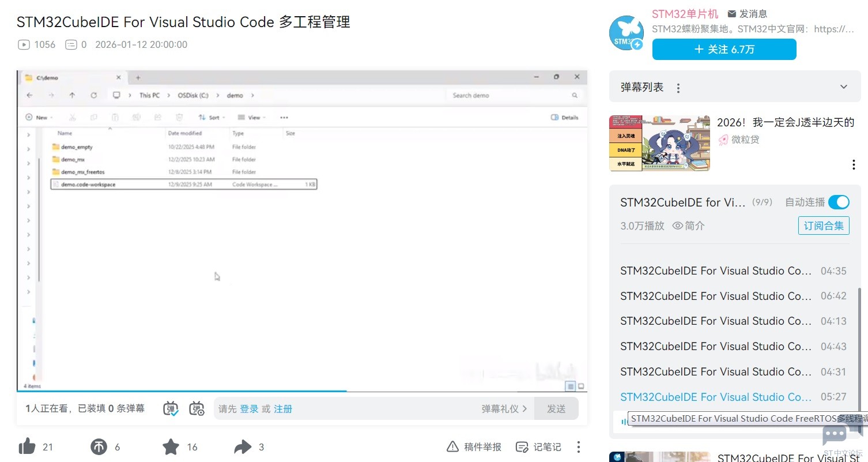Like the video with the thumbs-up icon
Screen dimensions: 868x462
click(x=27, y=446)
